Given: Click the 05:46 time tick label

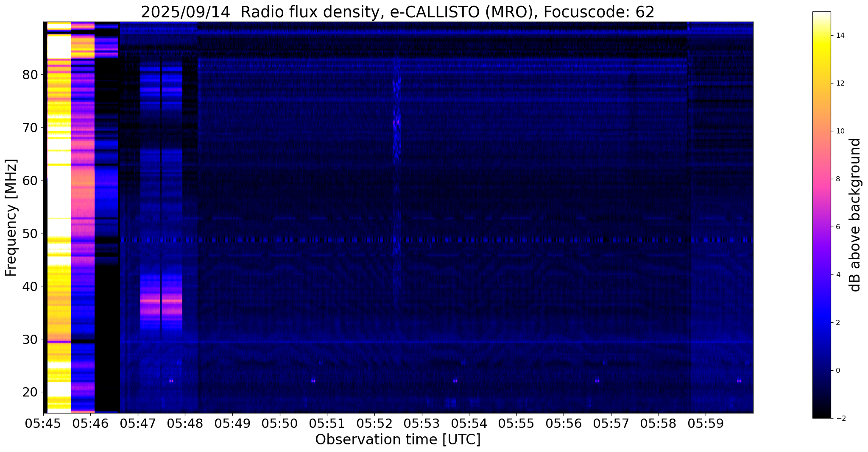Looking at the screenshot, I should click(x=90, y=424).
